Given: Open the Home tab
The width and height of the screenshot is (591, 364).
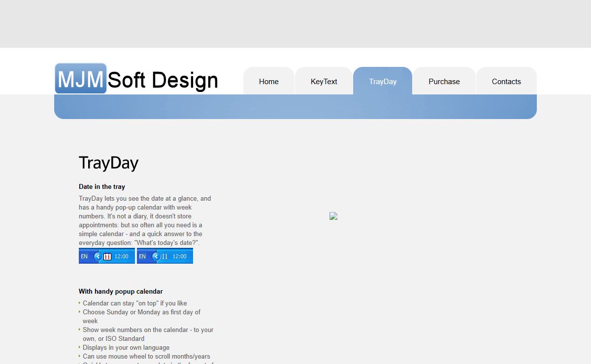Looking at the screenshot, I should 269,81.
